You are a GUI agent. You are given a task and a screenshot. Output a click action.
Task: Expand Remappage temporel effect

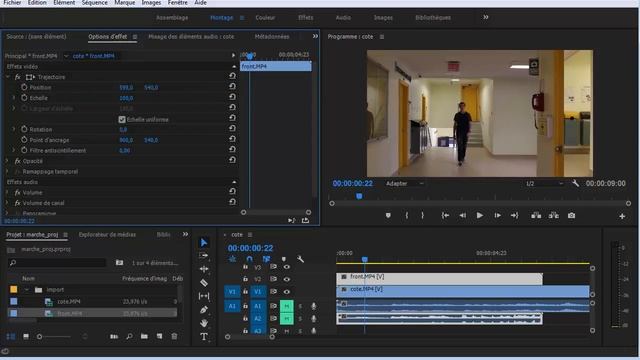(x=7, y=171)
